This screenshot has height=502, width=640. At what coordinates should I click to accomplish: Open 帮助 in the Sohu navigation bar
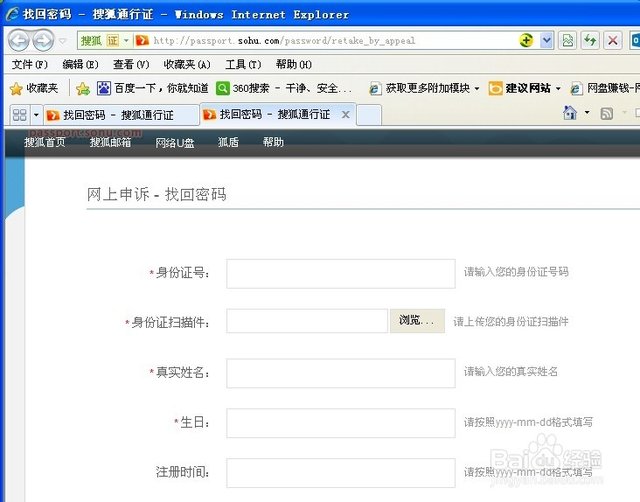pyautogui.click(x=273, y=142)
